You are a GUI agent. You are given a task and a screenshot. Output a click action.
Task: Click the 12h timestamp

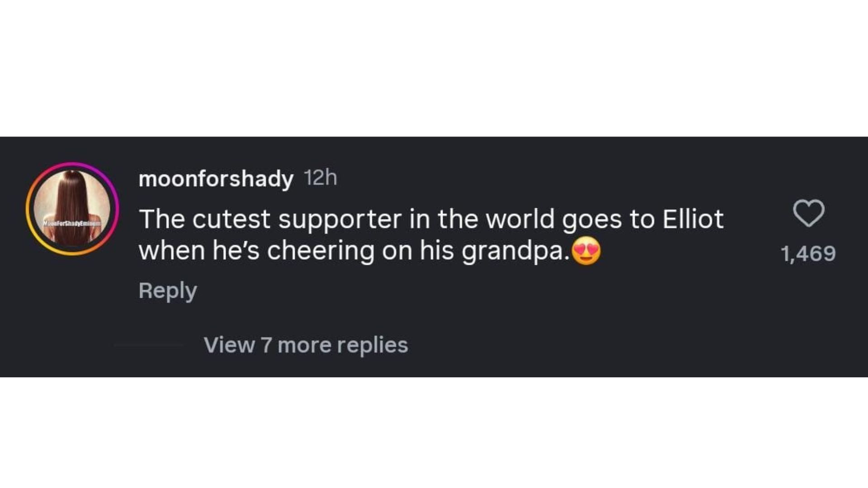coord(321,178)
